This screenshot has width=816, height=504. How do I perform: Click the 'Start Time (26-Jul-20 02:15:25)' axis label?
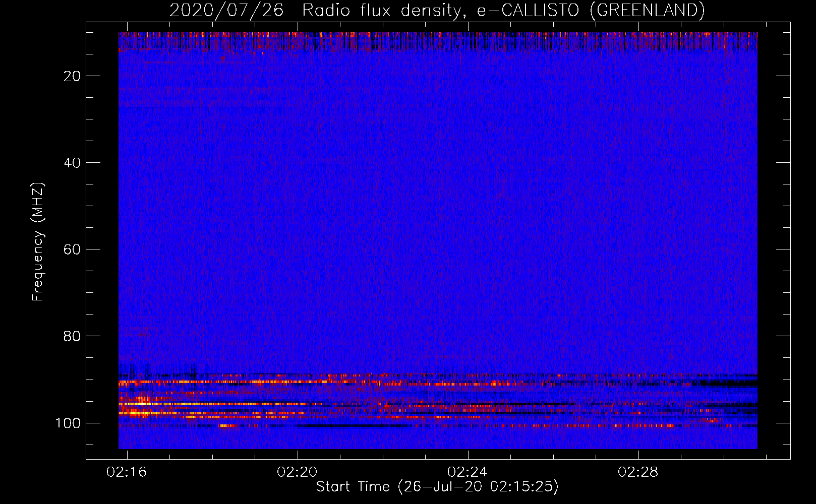pos(437,487)
